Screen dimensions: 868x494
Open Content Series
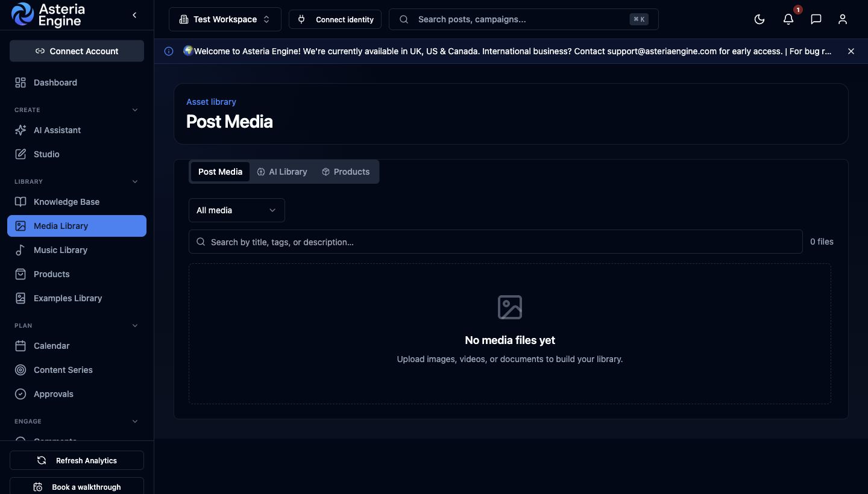coord(77,370)
